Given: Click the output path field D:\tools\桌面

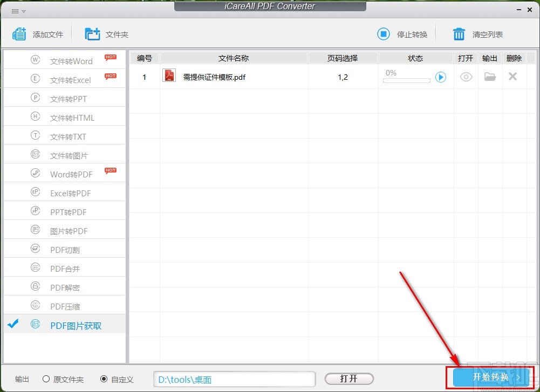Looking at the screenshot, I should coord(235,379).
